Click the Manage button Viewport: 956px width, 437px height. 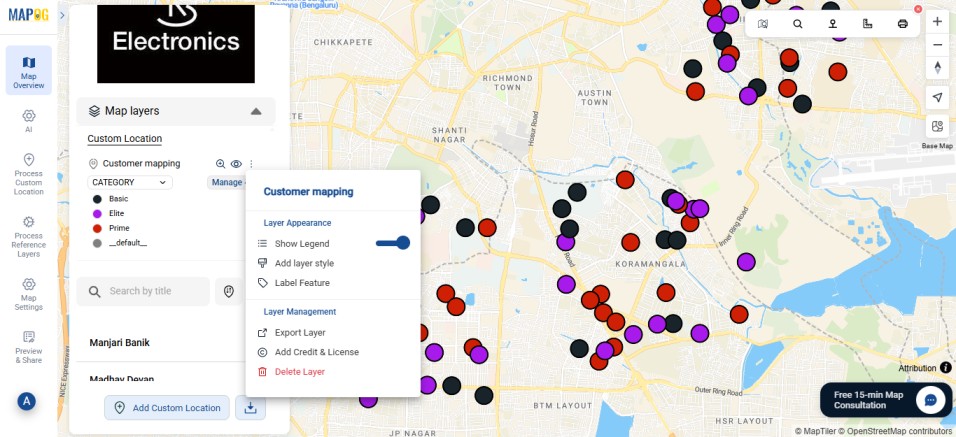click(x=227, y=182)
